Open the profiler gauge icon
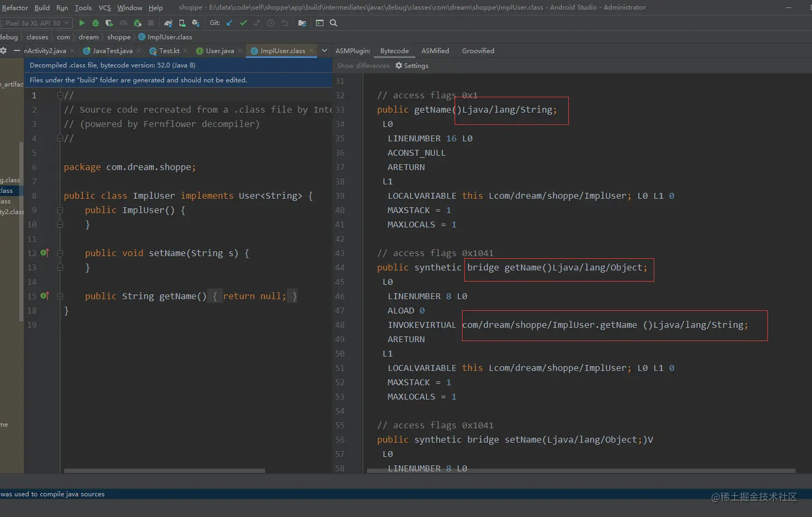This screenshot has width=812, height=517. pos(124,23)
